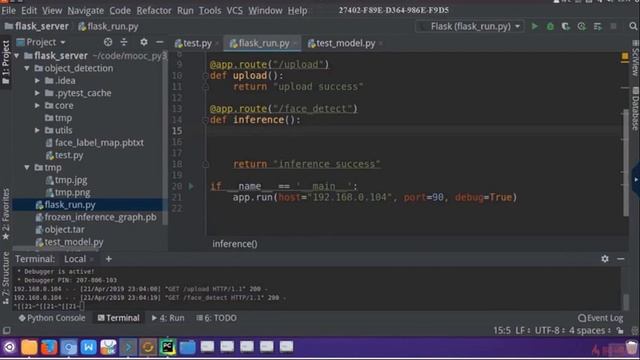Collapse the top-level tmp folder

(27, 167)
